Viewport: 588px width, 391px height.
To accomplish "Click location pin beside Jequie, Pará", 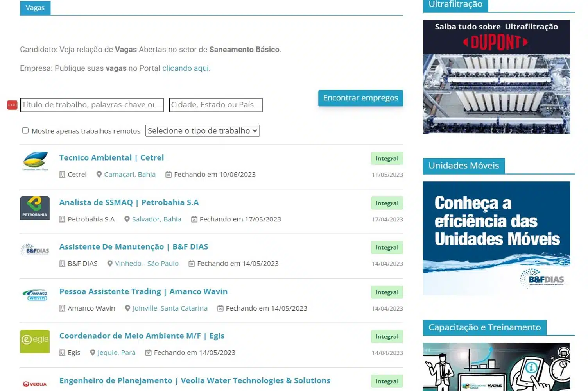I will point(93,353).
